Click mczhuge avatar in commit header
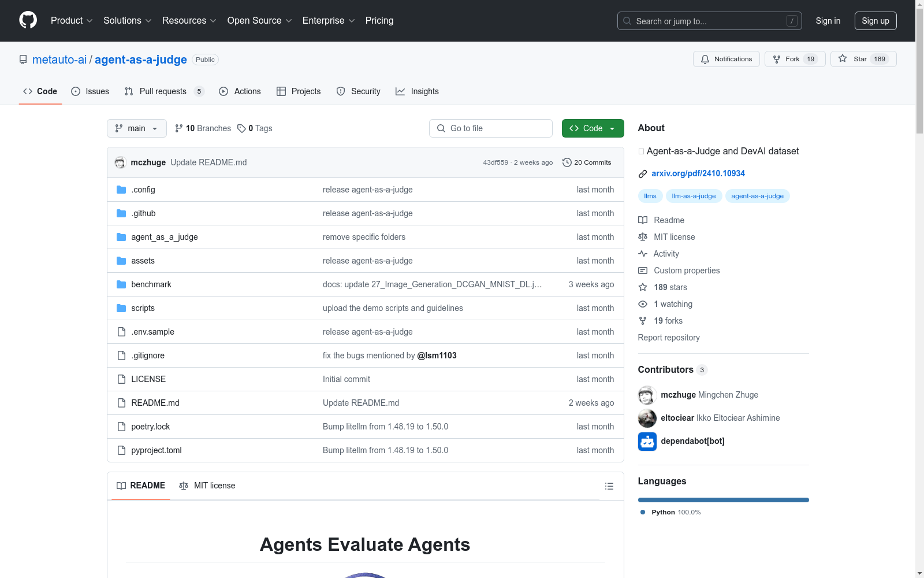The height and width of the screenshot is (578, 924). (x=120, y=162)
